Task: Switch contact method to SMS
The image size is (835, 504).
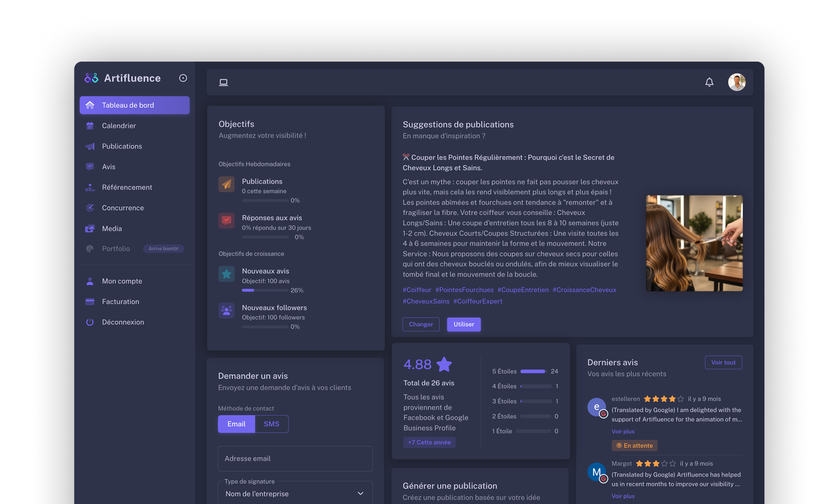Action: pyautogui.click(x=271, y=423)
